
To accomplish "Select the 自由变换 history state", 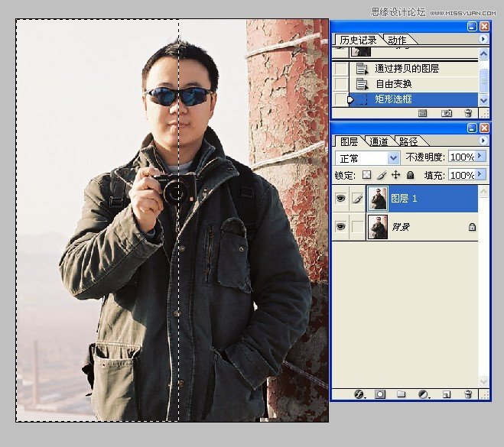I will [395, 83].
